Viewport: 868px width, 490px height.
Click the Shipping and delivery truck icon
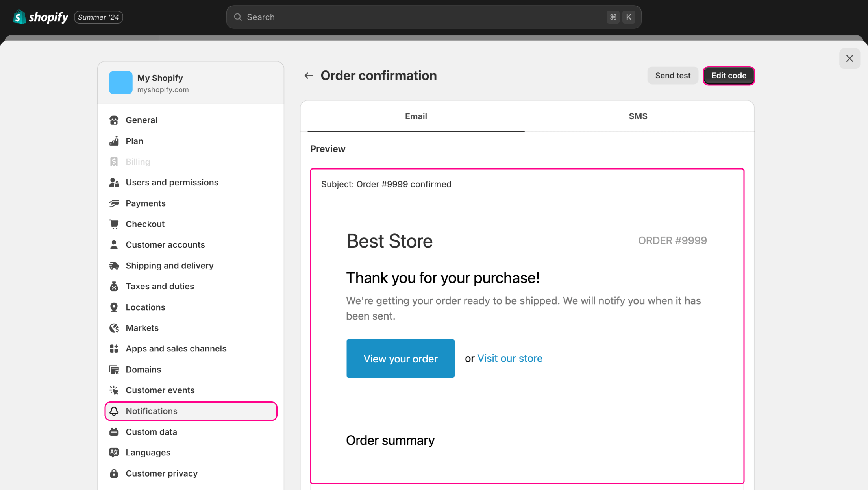coord(114,266)
